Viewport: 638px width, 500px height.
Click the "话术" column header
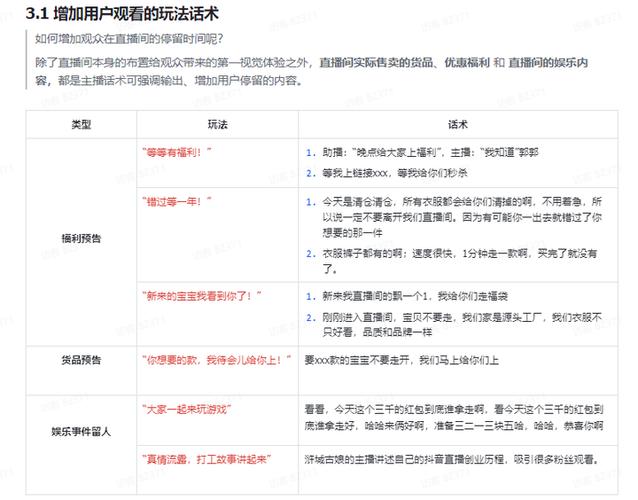tap(458, 124)
